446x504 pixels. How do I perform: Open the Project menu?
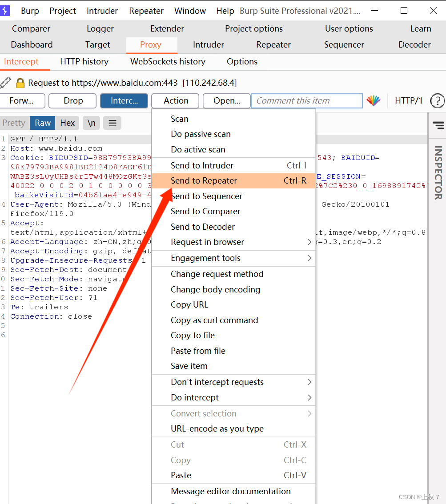pyautogui.click(x=63, y=11)
